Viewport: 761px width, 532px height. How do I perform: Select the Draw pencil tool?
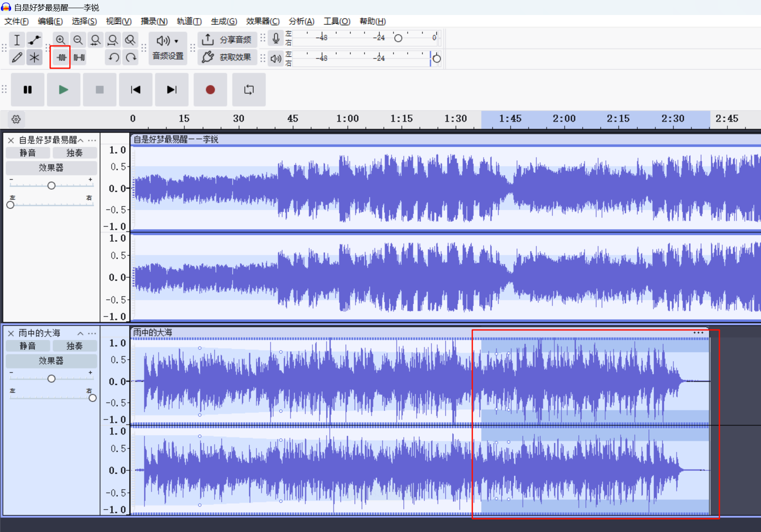17,57
